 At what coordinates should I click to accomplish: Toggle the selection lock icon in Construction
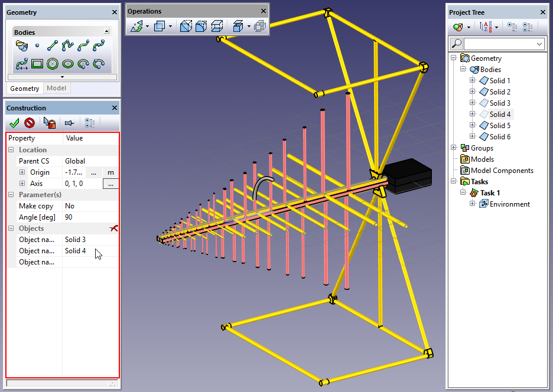[50, 123]
